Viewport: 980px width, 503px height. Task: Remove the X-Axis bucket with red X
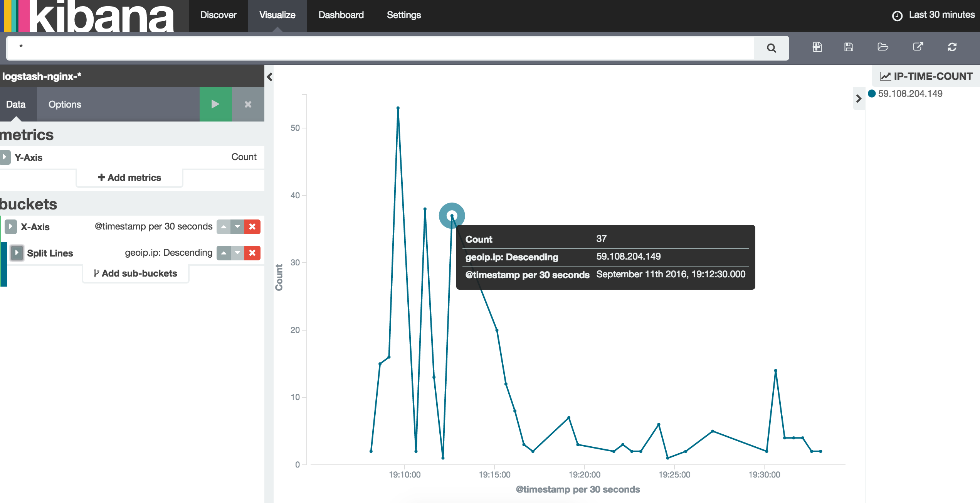pyautogui.click(x=252, y=226)
